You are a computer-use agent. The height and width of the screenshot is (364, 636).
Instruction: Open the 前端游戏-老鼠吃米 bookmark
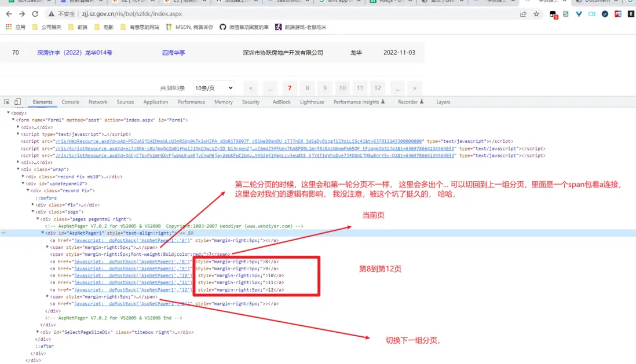(x=301, y=27)
